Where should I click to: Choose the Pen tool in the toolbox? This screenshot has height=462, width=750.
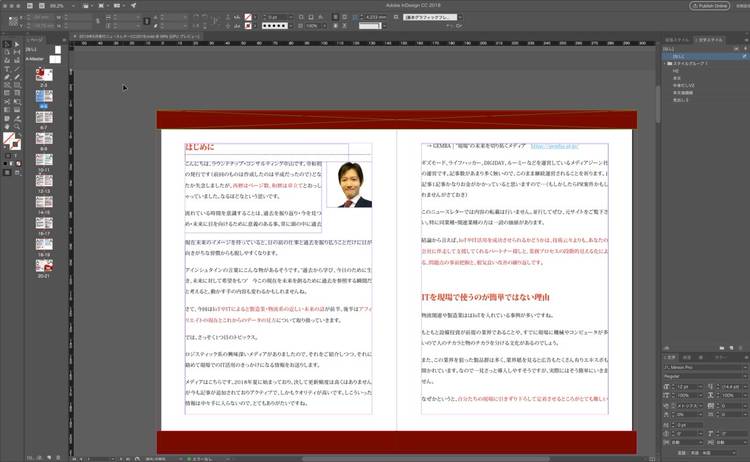(x=5, y=77)
